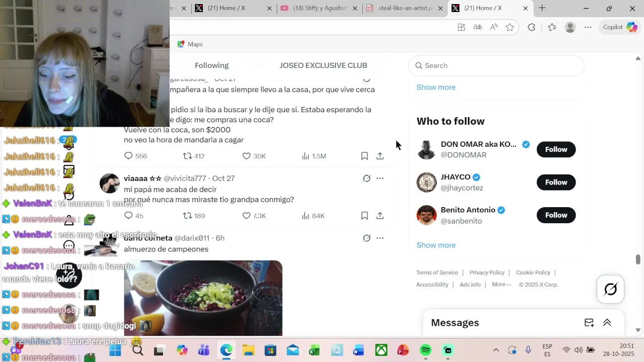Open the floating Grok button
Viewport: 644px width, 362px height.
(610, 289)
